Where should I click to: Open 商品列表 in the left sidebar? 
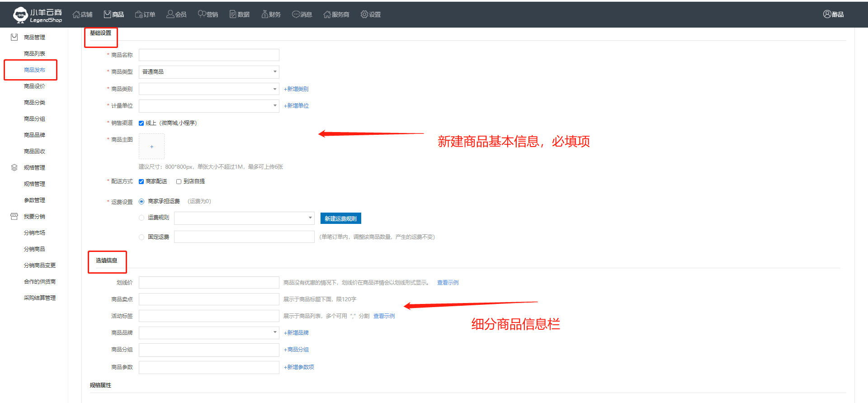34,54
